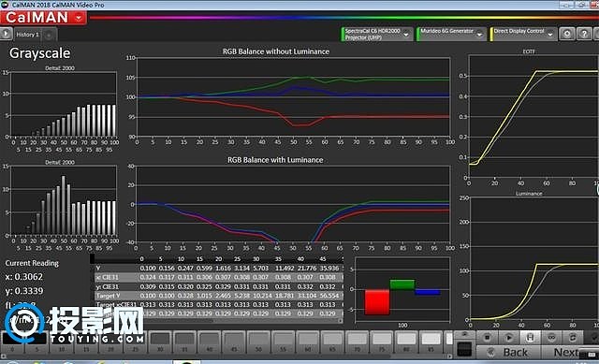This screenshot has height=364, width=599.
Task: Select the History 1 tab
Action: 27,35
